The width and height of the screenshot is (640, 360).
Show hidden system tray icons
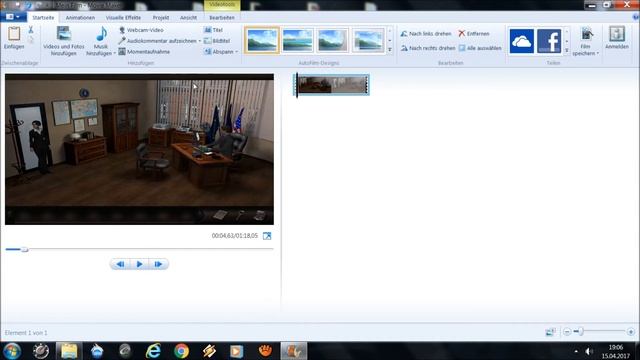tap(576, 351)
